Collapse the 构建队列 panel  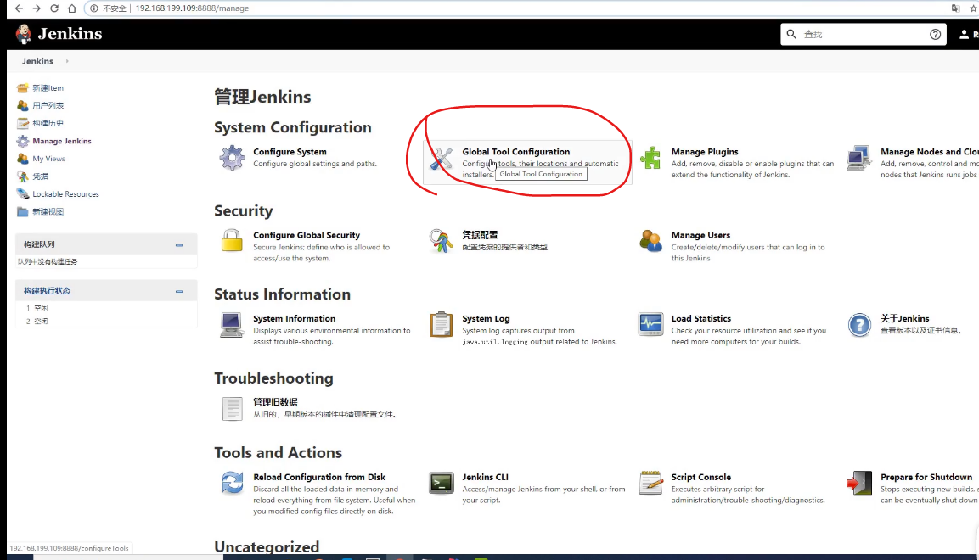coord(179,245)
